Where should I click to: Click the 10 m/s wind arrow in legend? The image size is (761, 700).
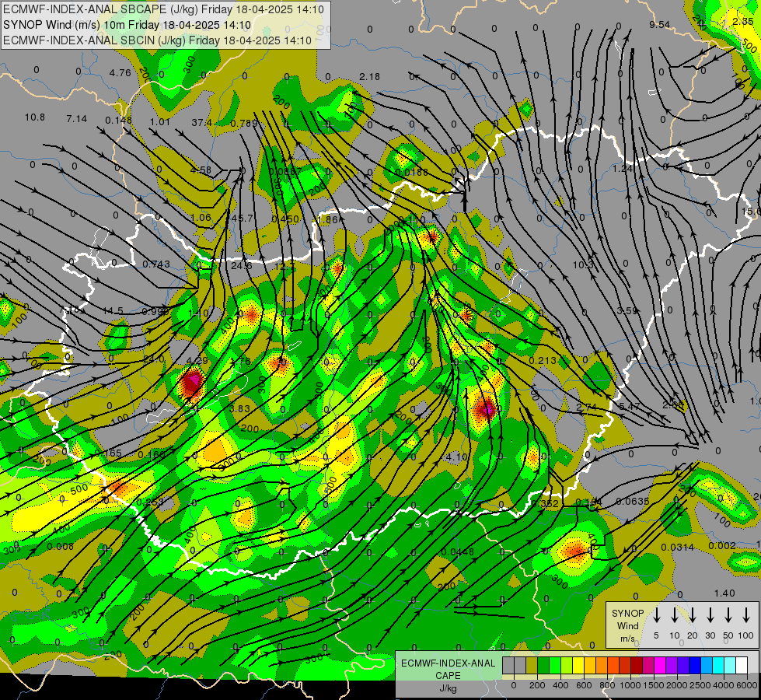[x=675, y=615]
